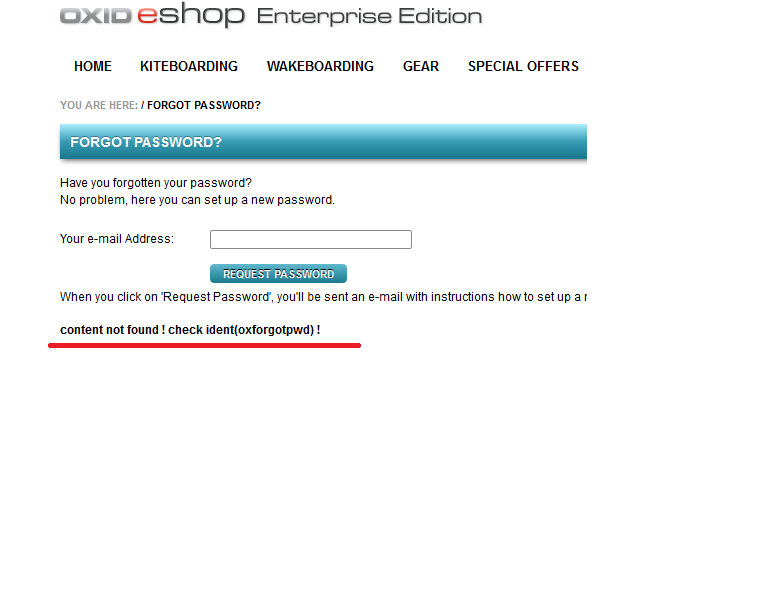Click the gray OXID word in logo
The height and width of the screenshot is (614, 768).
point(96,16)
